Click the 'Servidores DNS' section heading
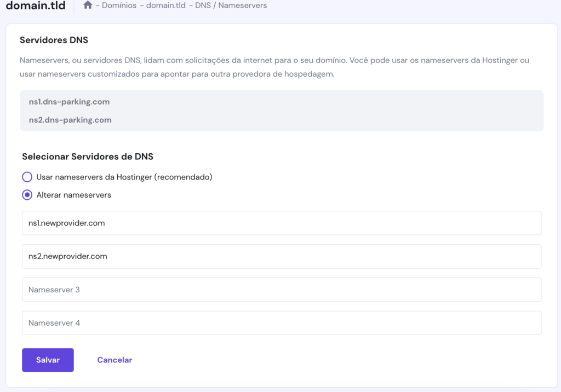The width and height of the screenshot is (561, 392). [54, 40]
